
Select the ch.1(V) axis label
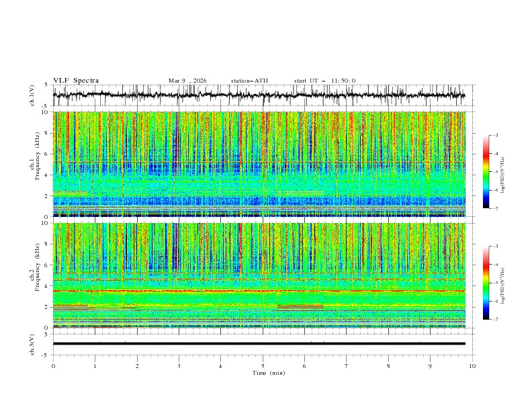(x=32, y=95)
